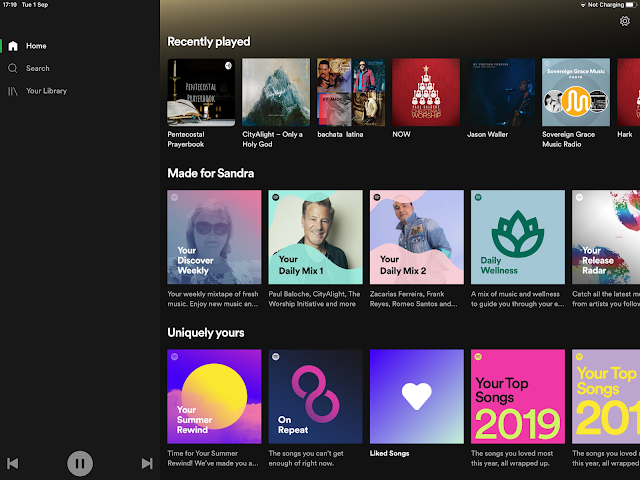Click 'Sovereign Grace Music Radio' title text
The width and height of the screenshot is (640, 480).
[568, 139]
